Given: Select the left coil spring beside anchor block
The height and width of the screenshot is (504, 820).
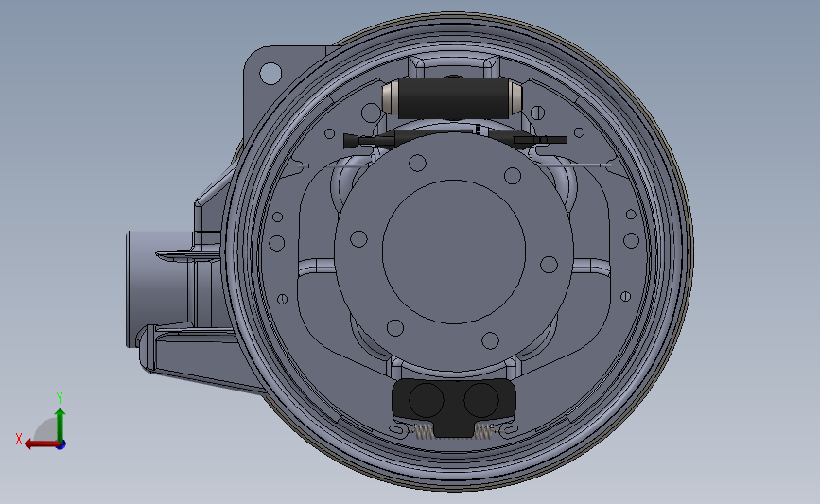Looking at the screenshot, I should tap(424, 431).
